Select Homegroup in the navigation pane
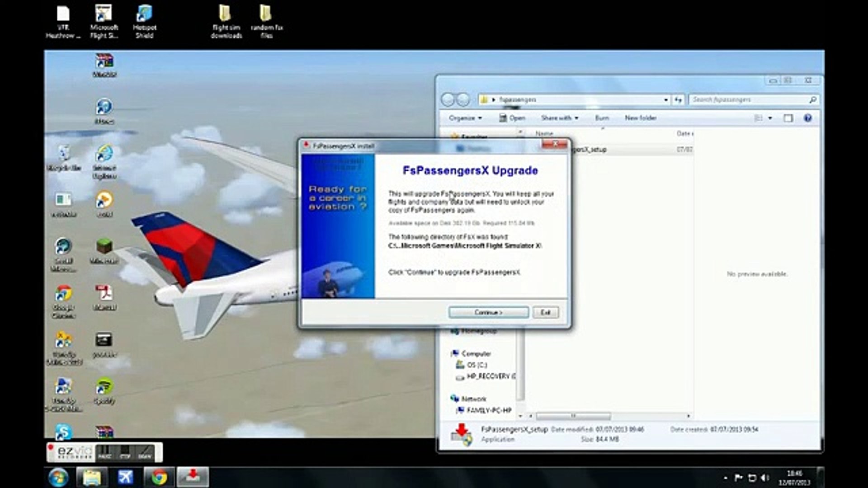This screenshot has width=868, height=488. click(474, 331)
